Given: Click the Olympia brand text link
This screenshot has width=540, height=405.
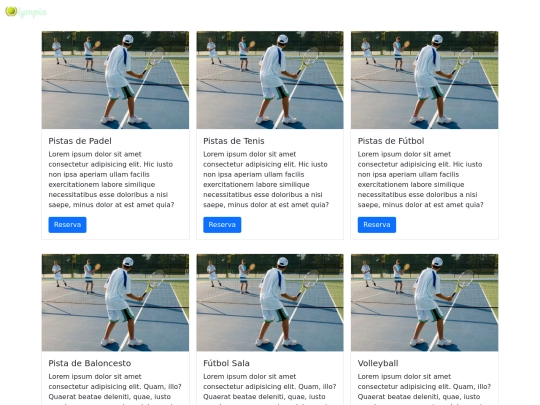Looking at the screenshot, I should click(x=32, y=12).
